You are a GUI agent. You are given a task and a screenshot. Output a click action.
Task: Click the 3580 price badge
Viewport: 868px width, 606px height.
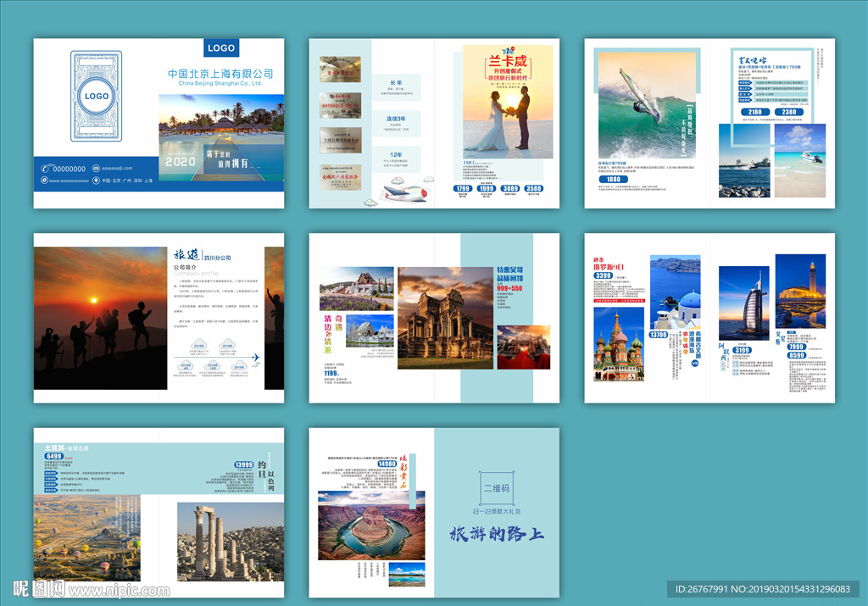tap(534, 188)
